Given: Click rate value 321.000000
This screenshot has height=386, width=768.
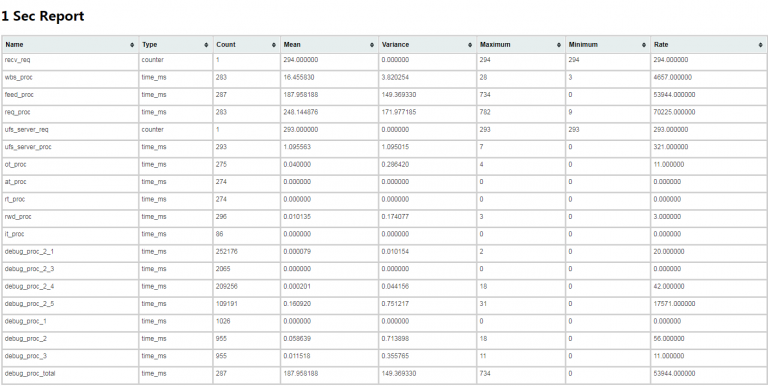Looking at the screenshot, I should tap(671, 147).
